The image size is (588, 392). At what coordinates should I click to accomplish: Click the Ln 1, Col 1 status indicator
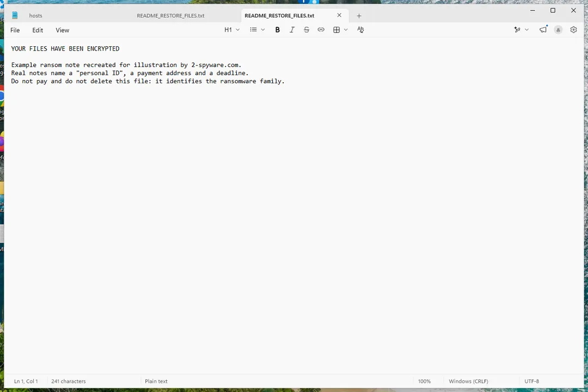(26, 381)
